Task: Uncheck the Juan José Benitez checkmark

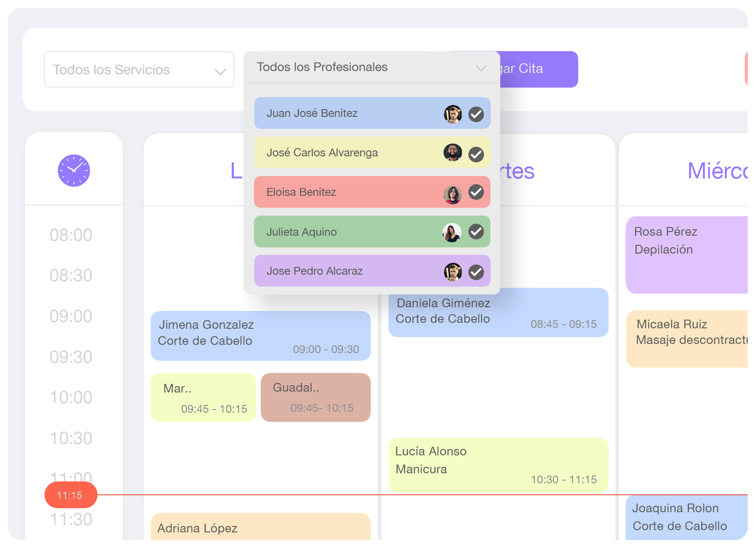Action: (x=476, y=114)
